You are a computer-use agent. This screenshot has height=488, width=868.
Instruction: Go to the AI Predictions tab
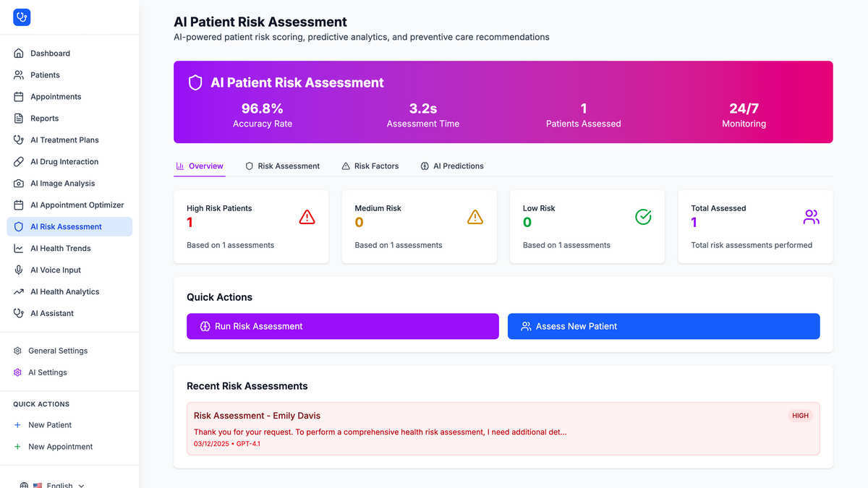pos(452,166)
